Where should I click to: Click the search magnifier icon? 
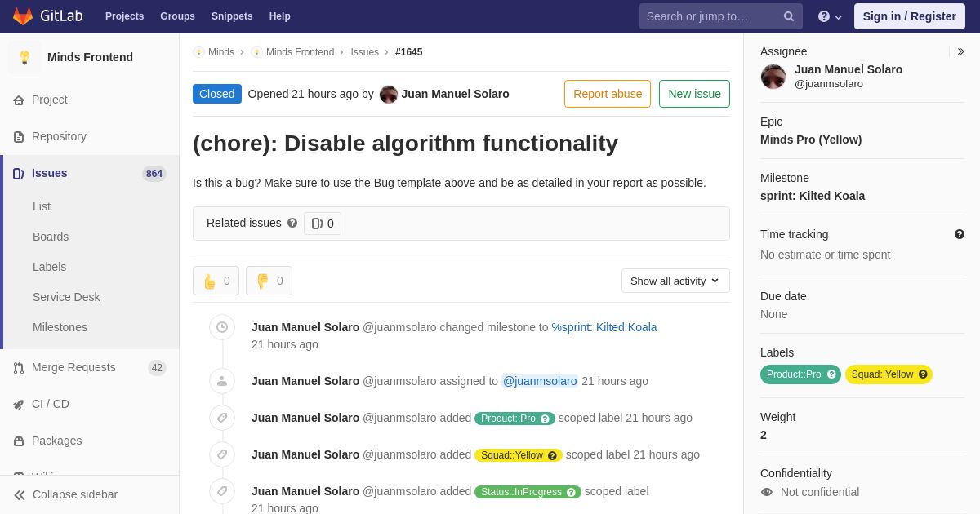(788, 16)
